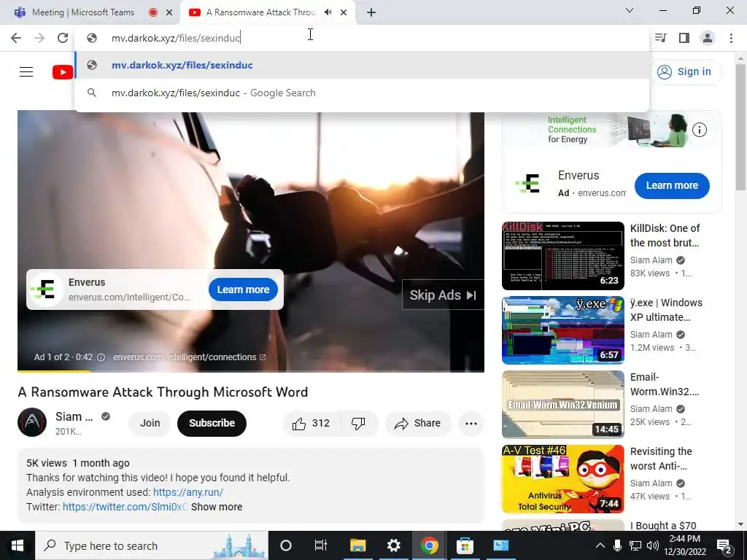747x560 pixels.
Task: Open the Twitter link in the description
Action: pyautogui.click(x=125, y=507)
